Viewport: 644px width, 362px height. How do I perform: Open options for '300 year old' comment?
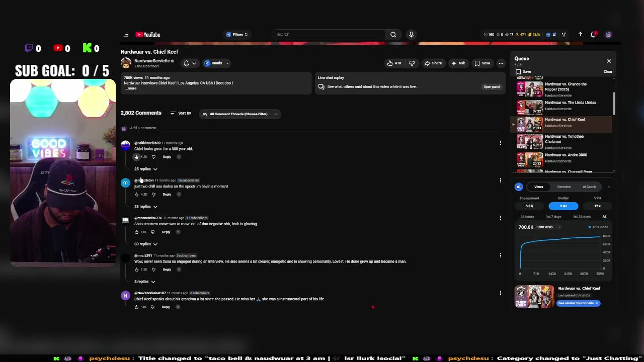(500, 143)
